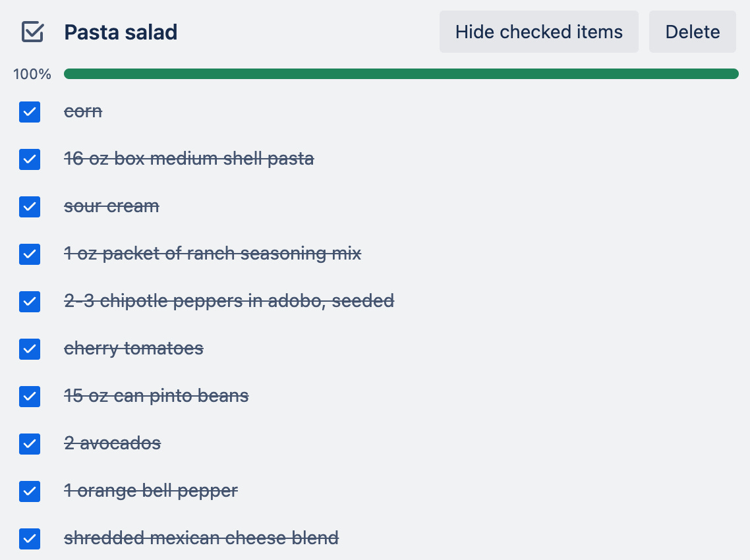
Task: Edit the sour cream item text
Action: [111, 206]
